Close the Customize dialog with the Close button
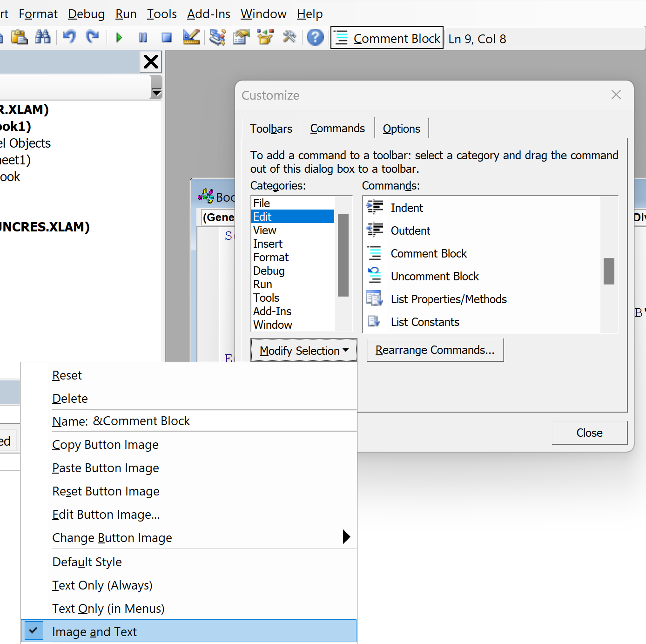The image size is (646, 644). coord(589,433)
